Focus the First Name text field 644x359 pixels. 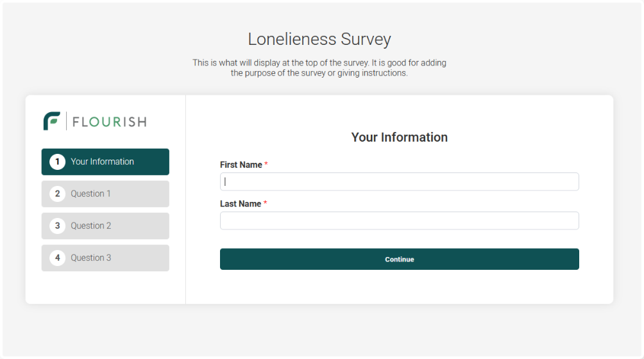click(x=399, y=181)
